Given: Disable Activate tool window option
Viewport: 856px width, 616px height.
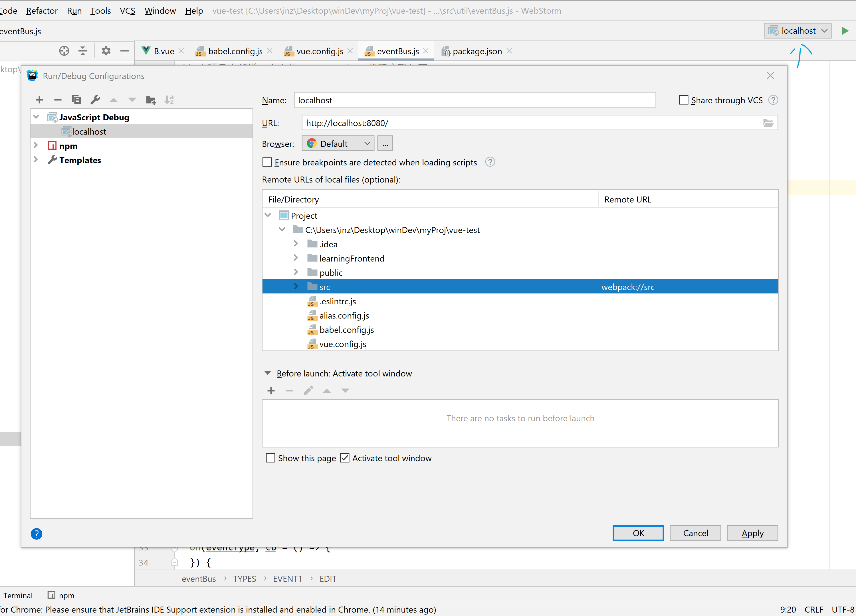Looking at the screenshot, I should (x=345, y=457).
